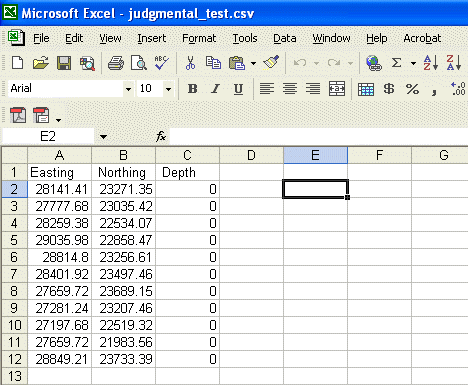Screen dimensions: 468x385
Task: Cut selection with the scissors icon
Action: [190, 63]
